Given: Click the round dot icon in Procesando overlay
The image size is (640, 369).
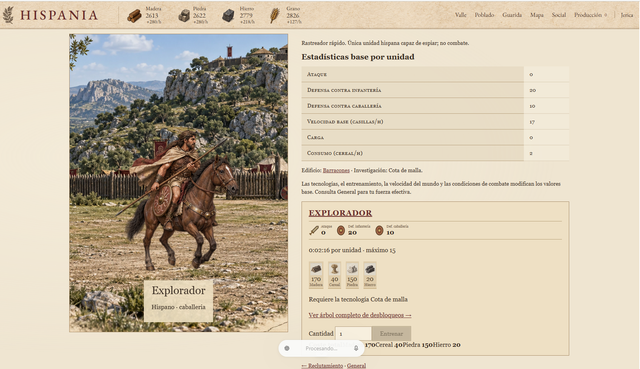Looking at the screenshot, I should [x=287, y=348].
